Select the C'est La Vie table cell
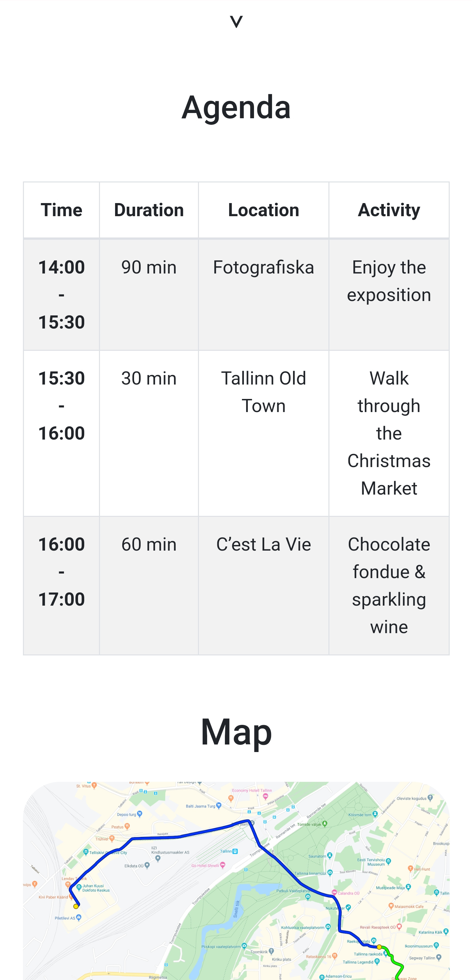472x980 pixels. [264, 544]
